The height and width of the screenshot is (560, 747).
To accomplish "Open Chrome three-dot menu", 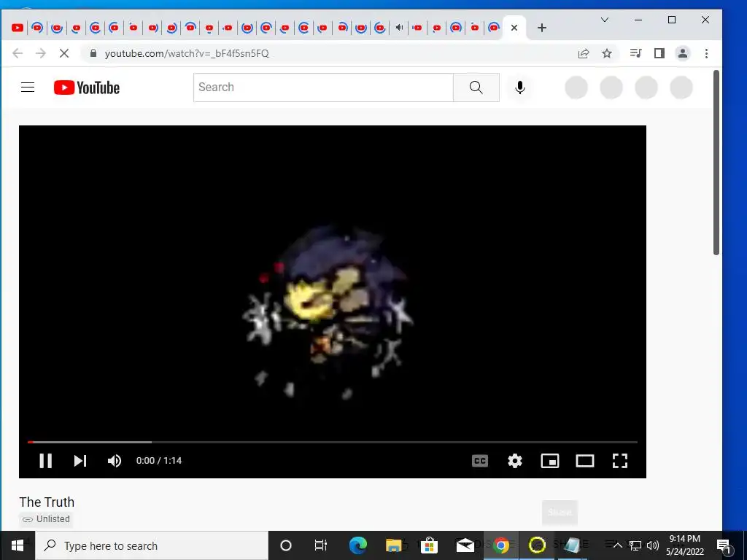I will tap(706, 53).
